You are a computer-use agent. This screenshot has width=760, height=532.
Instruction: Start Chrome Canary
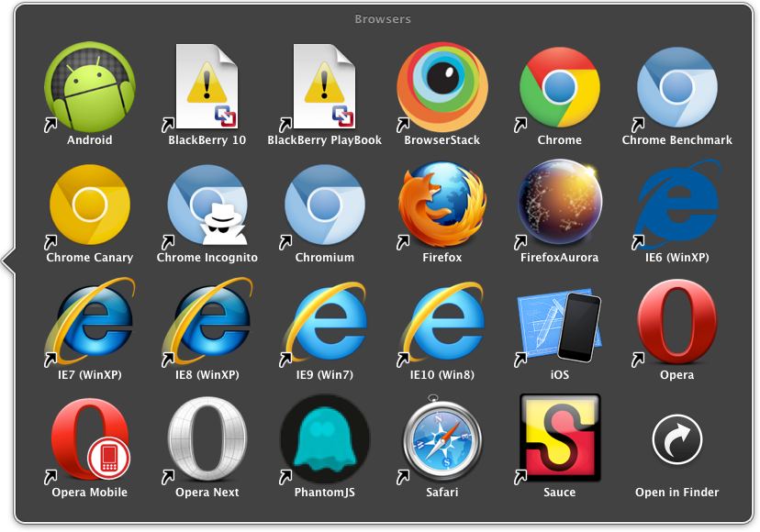88,205
